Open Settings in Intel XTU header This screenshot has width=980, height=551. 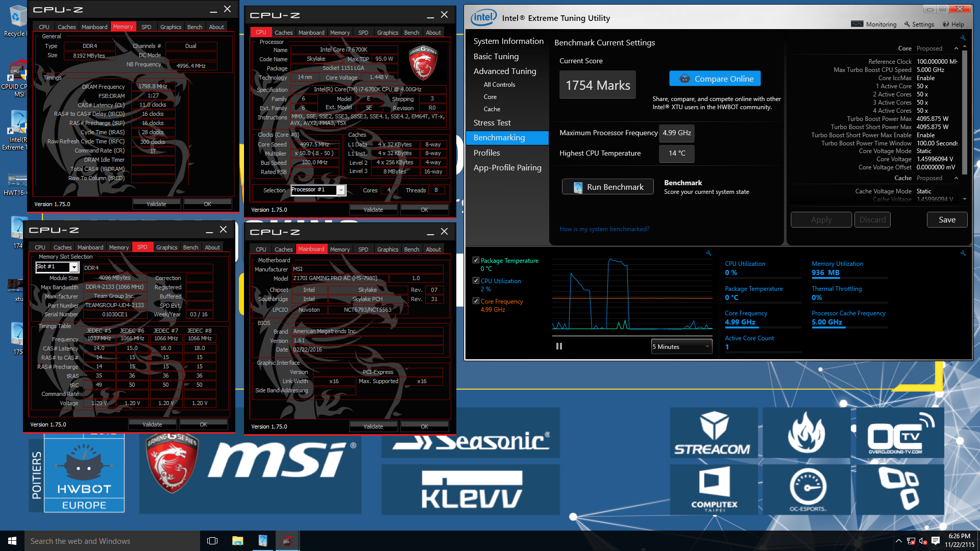tap(919, 24)
